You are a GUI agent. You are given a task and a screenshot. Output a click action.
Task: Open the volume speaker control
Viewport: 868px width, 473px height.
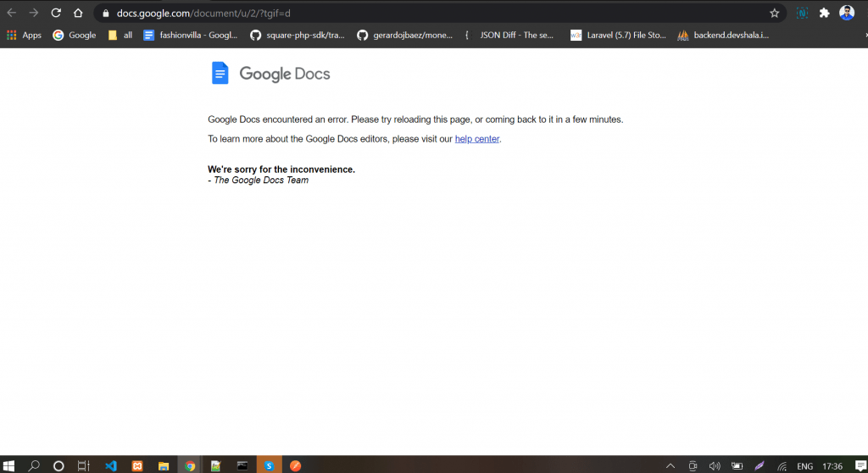click(715, 466)
